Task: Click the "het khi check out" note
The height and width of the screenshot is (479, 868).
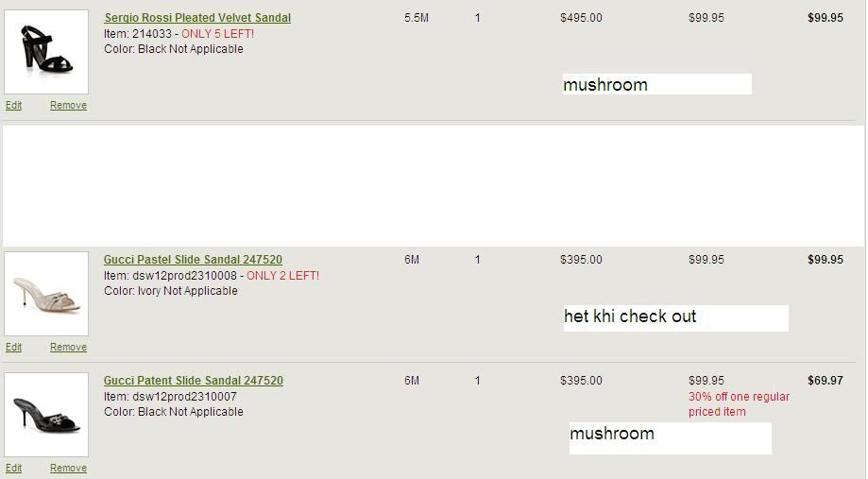Action: [630, 316]
